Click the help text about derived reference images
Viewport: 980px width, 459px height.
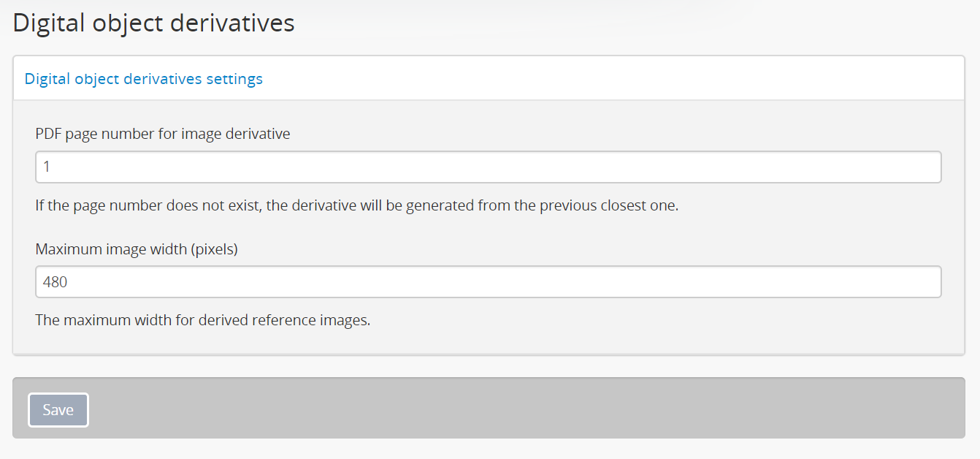203,320
